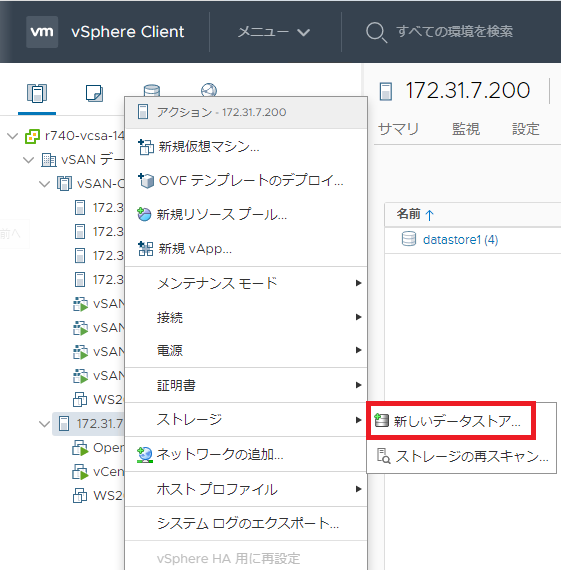Screen dimensions: 561x570
Task: Collapse the 172.31.7 host node
Action: (44, 424)
